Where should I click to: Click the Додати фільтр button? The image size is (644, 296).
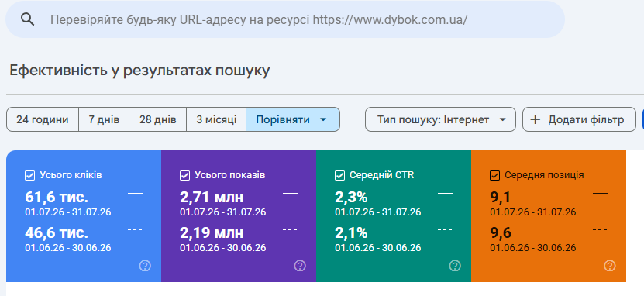(579, 119)
